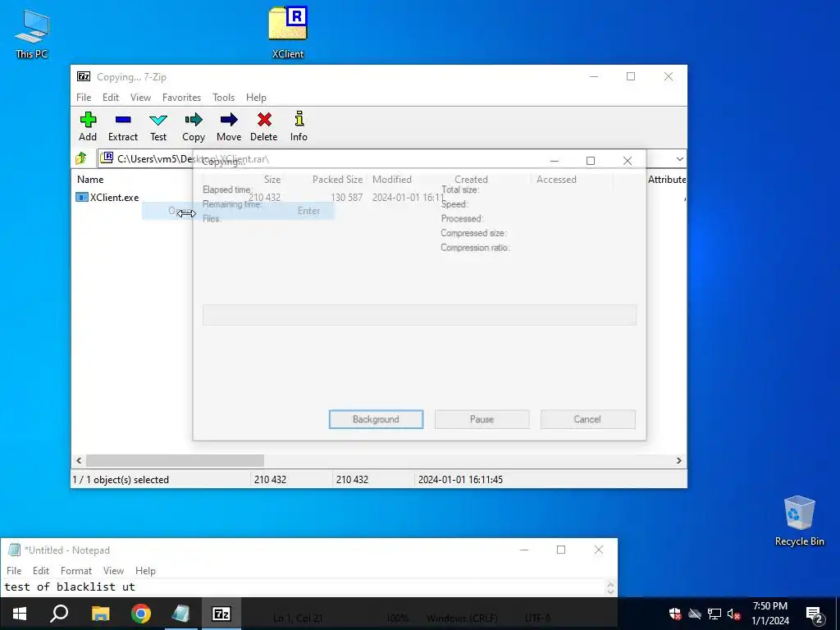The image size is (840, 630).
Task: Switch to Notepad taskbar icon
Action: [181, 614]
